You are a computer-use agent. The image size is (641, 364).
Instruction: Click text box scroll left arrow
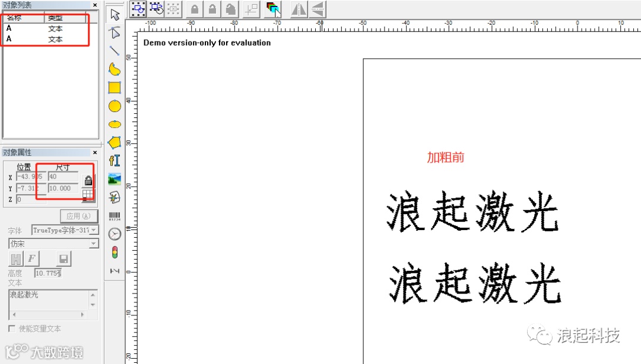[14, 315]
